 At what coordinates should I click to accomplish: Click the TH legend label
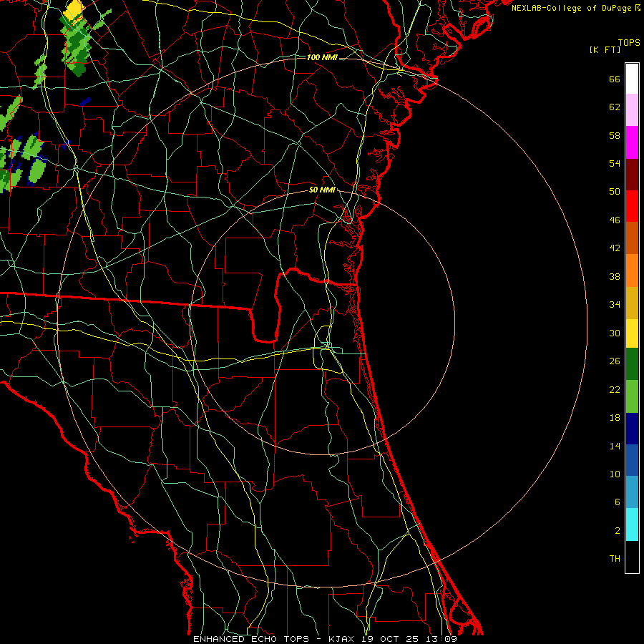pos(615,559)
